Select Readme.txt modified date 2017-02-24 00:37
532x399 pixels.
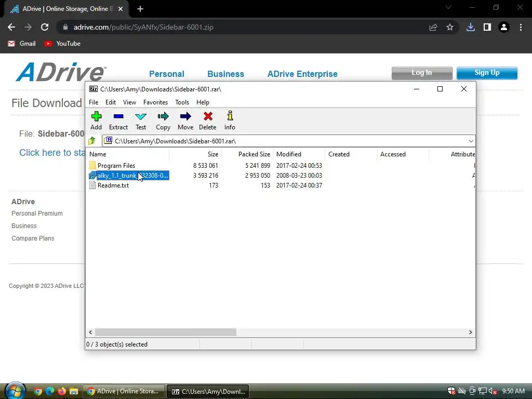point(299,185)
